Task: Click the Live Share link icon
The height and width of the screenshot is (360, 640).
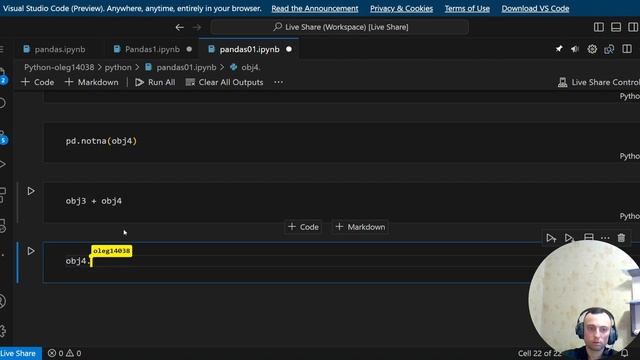Action: tap(609, 49)
